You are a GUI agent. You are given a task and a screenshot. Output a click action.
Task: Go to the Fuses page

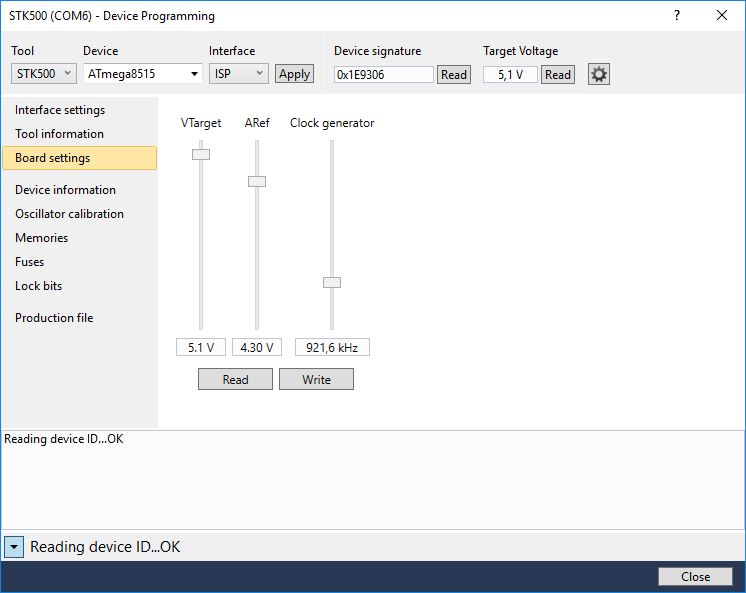point(79,262)
